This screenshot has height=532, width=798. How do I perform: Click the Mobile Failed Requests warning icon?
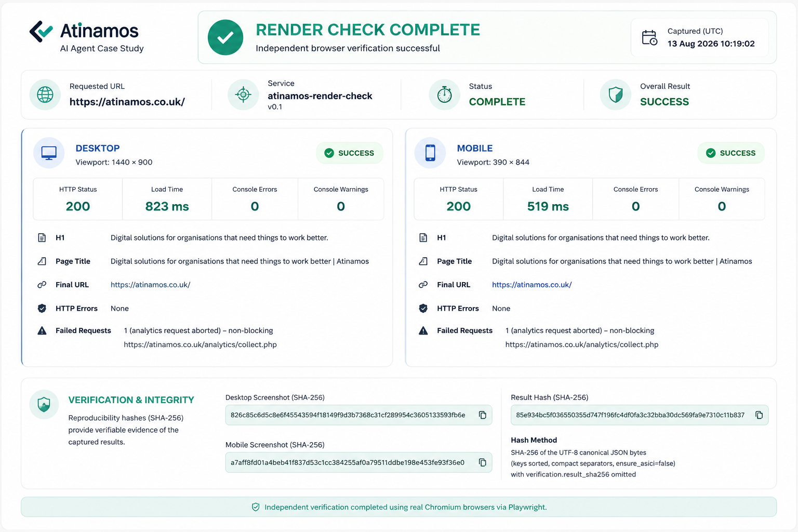point(423,330)
